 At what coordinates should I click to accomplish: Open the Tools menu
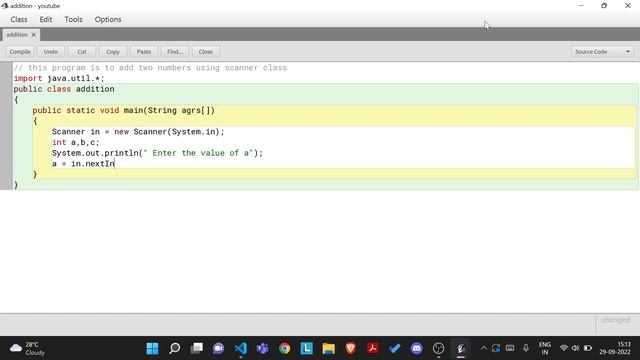point(73,19)
